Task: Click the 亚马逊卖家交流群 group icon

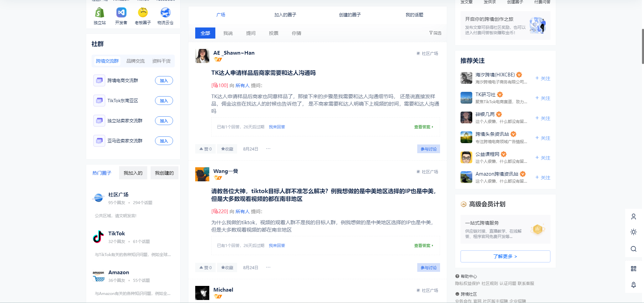Action: click(x=99, y=141)
